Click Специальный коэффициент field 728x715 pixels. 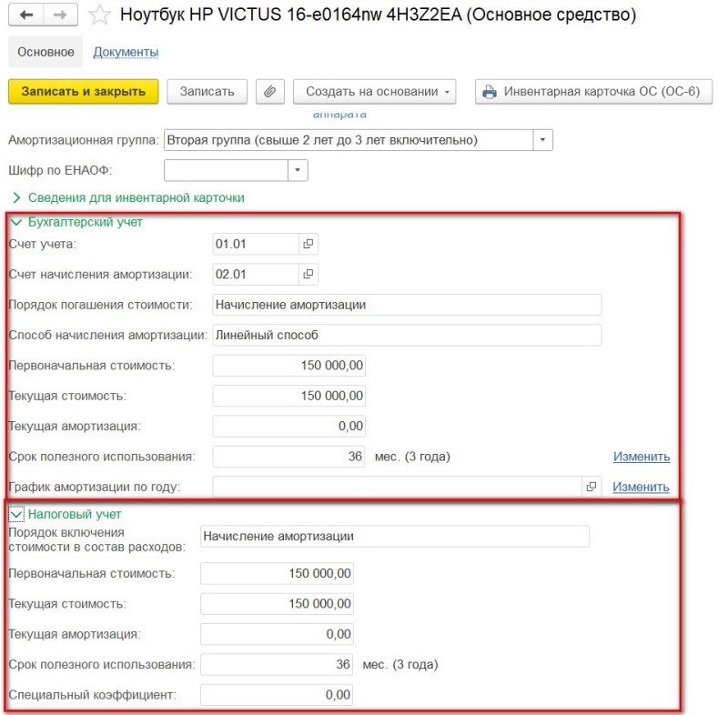click(277, 695)
